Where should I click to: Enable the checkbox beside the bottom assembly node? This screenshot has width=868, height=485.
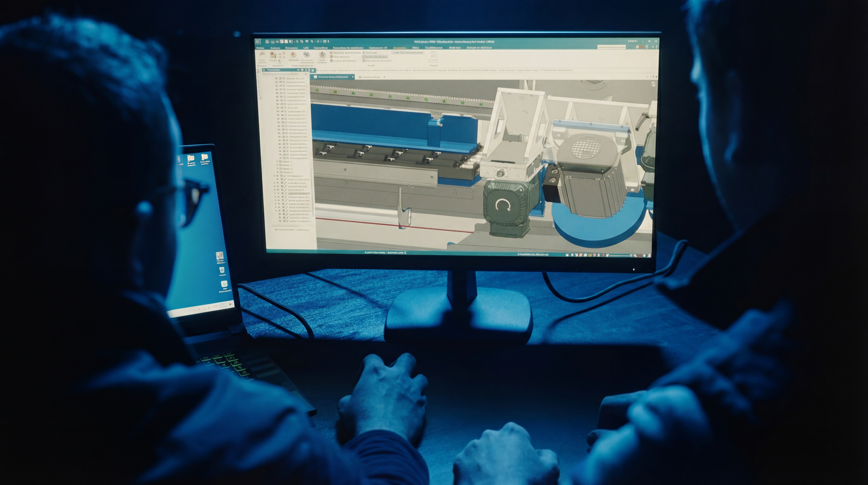[x=280, y=221]
